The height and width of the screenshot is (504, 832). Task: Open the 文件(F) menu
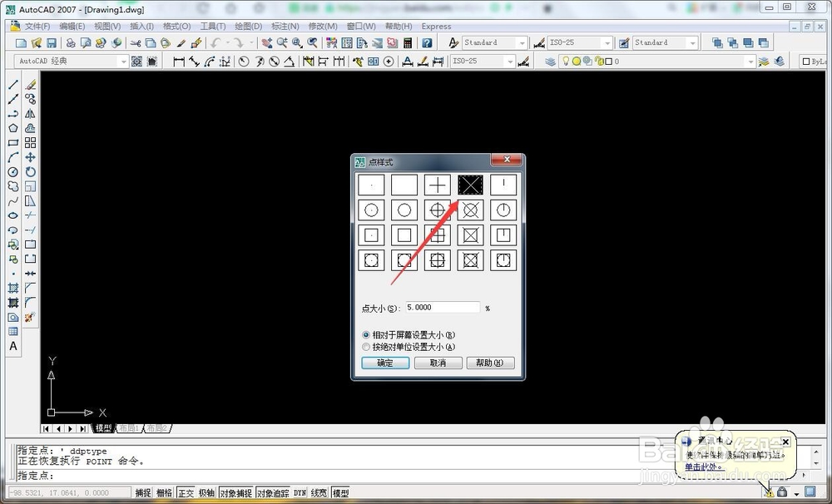pyautogui.click(x=37, y=26)
